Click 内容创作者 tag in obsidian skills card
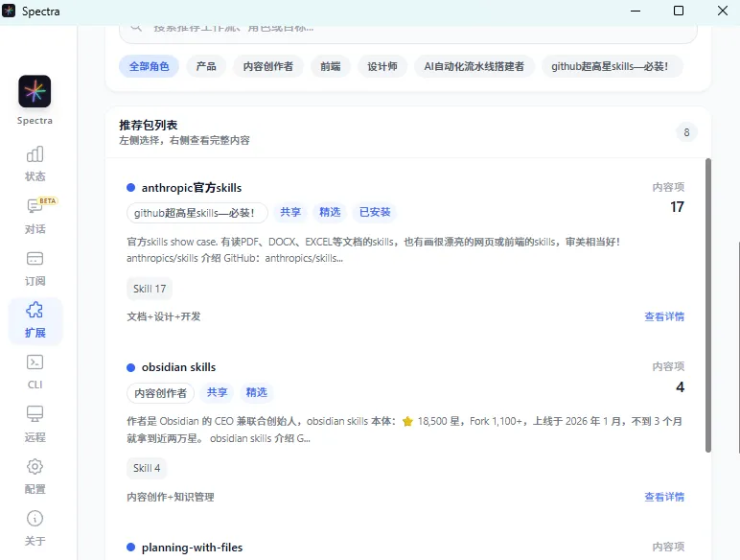740x560 pixels. click(x=160, y=393)
